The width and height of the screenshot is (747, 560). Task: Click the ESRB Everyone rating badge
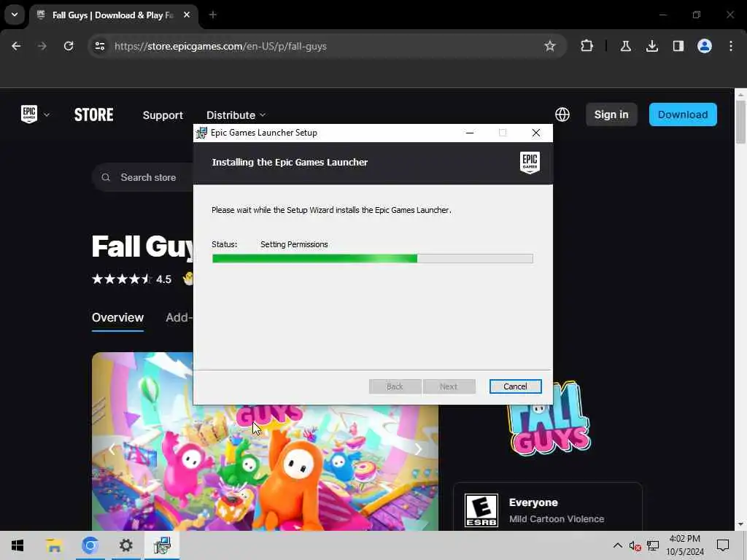(481, 510)
